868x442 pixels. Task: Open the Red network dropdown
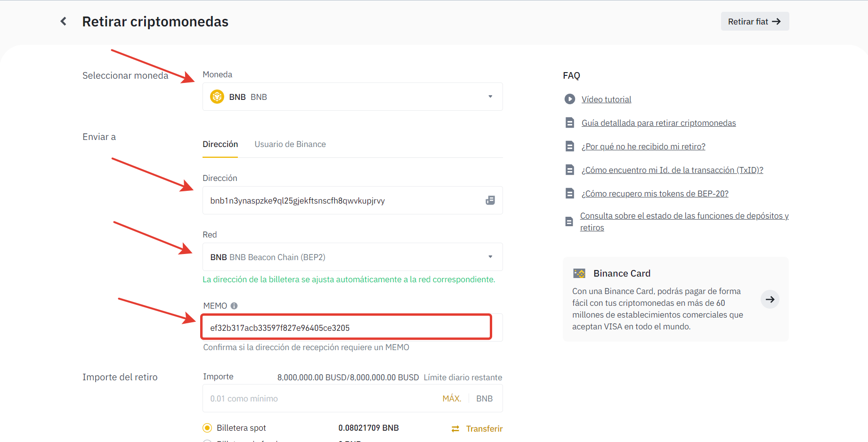[352, 257]
